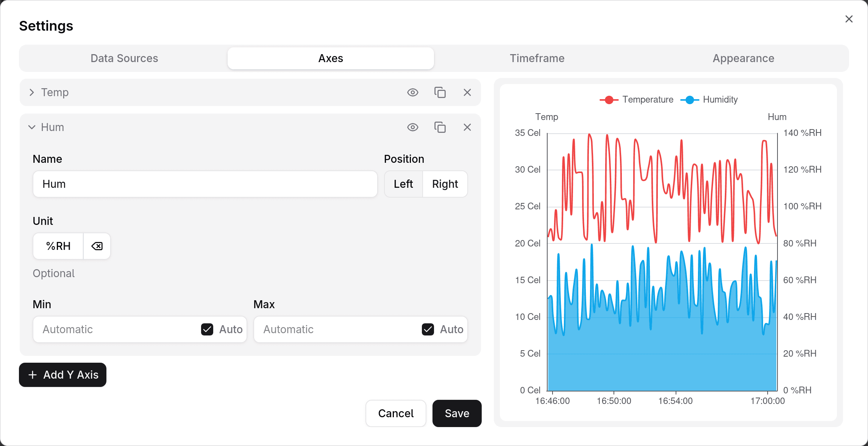This screenshot has width=868, height=446.
Task: Uncheck Auto for Max value
Action: tap(428, 329)
